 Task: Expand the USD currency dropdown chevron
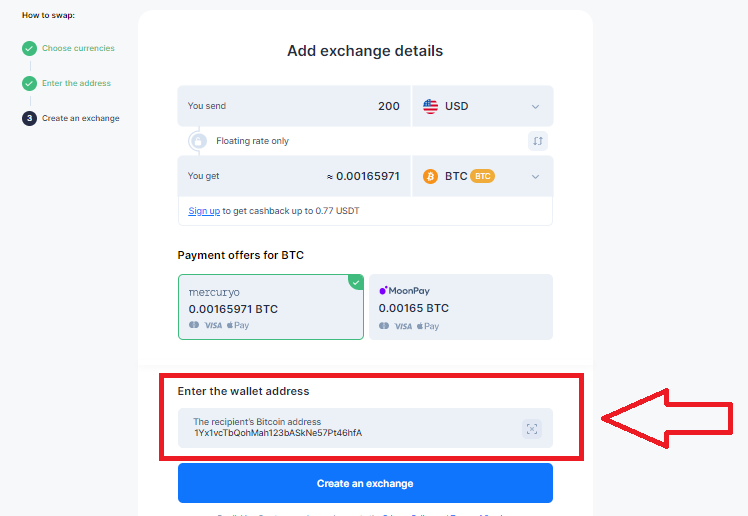[535, 107]
